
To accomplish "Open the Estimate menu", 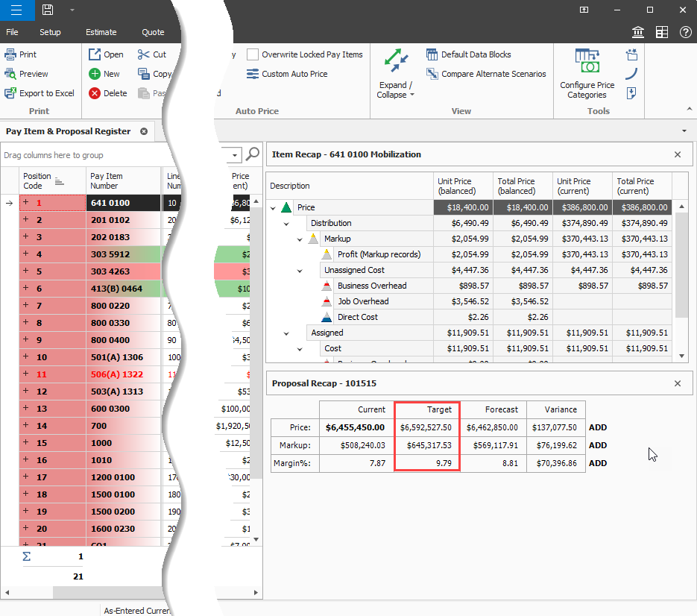I will pyautogui.click(x=101, y=32).
